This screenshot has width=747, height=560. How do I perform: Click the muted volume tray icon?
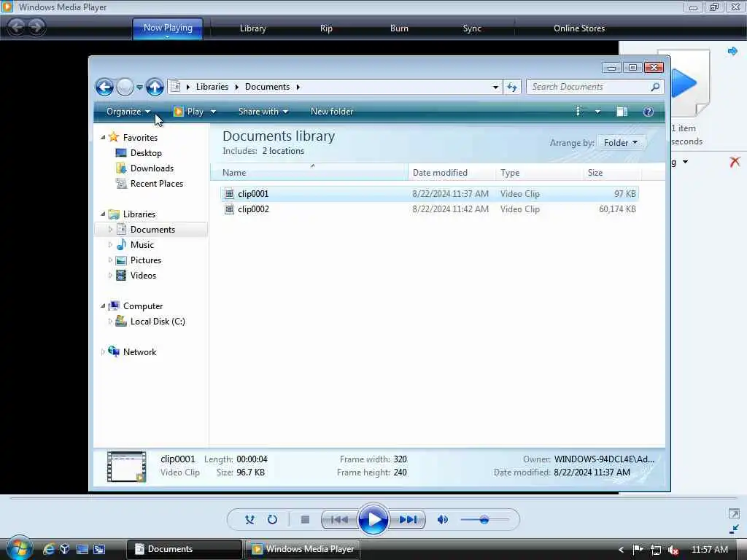point(673,550)
